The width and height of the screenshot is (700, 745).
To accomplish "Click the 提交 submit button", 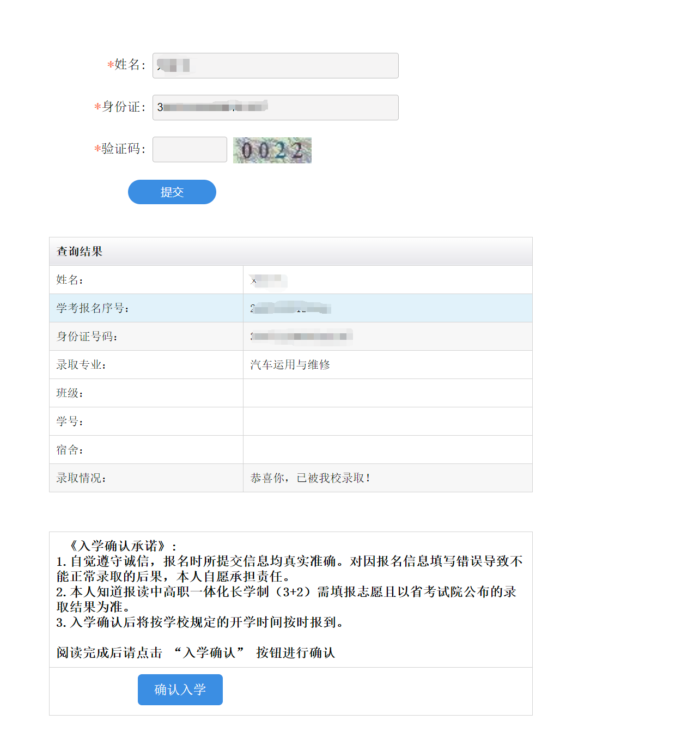I will [172, 192].
